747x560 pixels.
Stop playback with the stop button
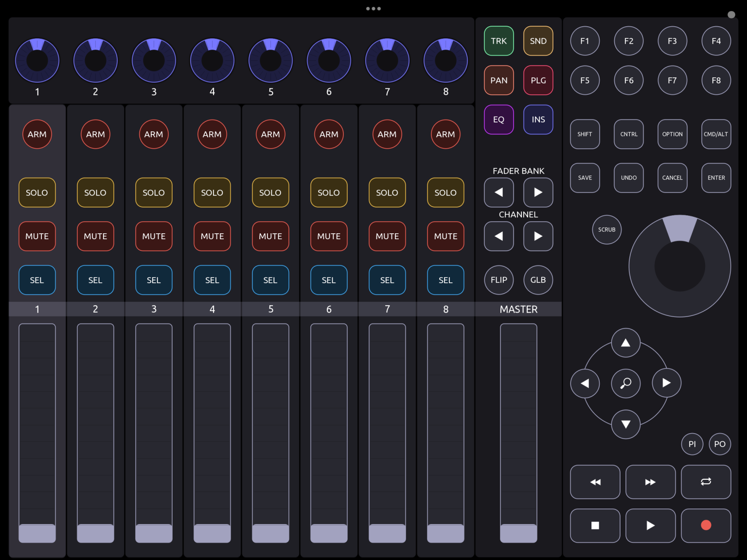(595, 525)
